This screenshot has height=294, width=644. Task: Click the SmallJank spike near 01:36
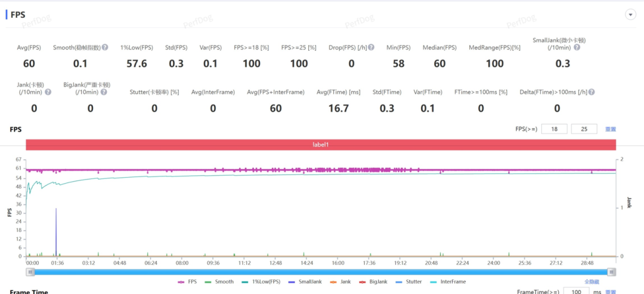[56, 231]
